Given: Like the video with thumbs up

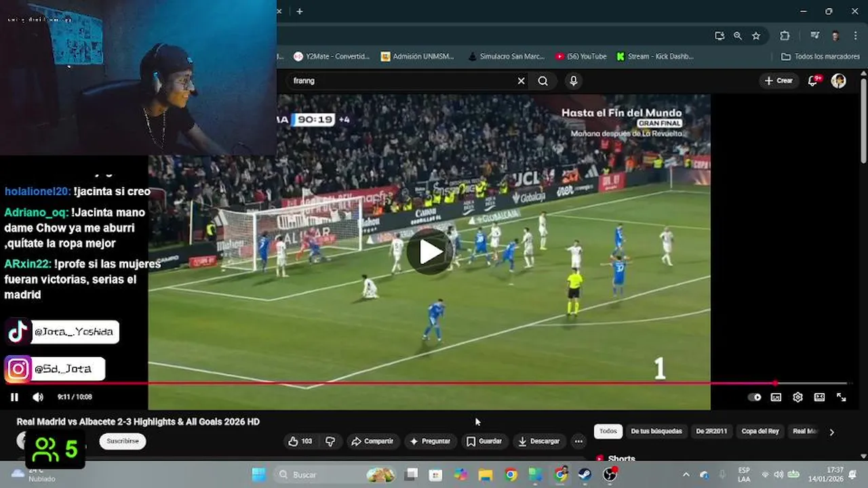Looking at the screenshot, I should pyautogui.click(x=300, y=441).
